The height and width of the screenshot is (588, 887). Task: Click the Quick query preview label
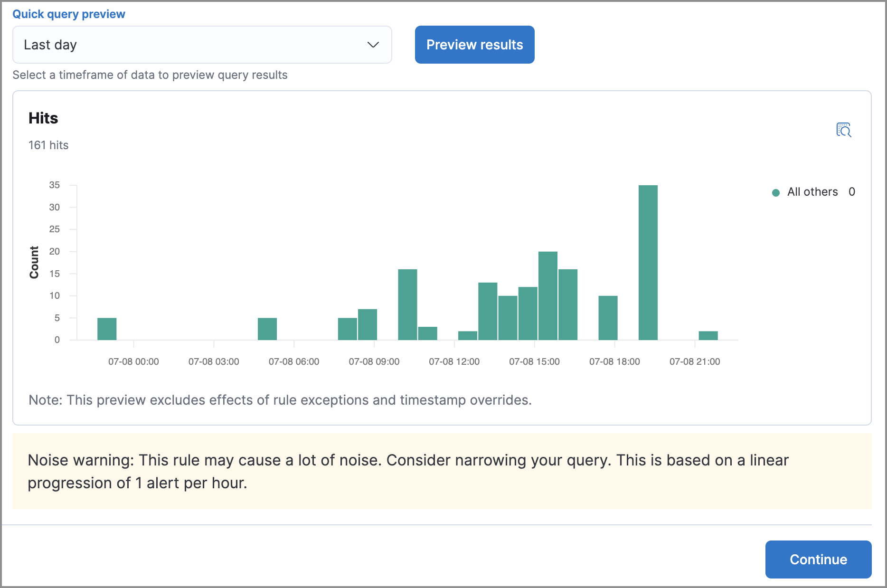pos(69,14)
